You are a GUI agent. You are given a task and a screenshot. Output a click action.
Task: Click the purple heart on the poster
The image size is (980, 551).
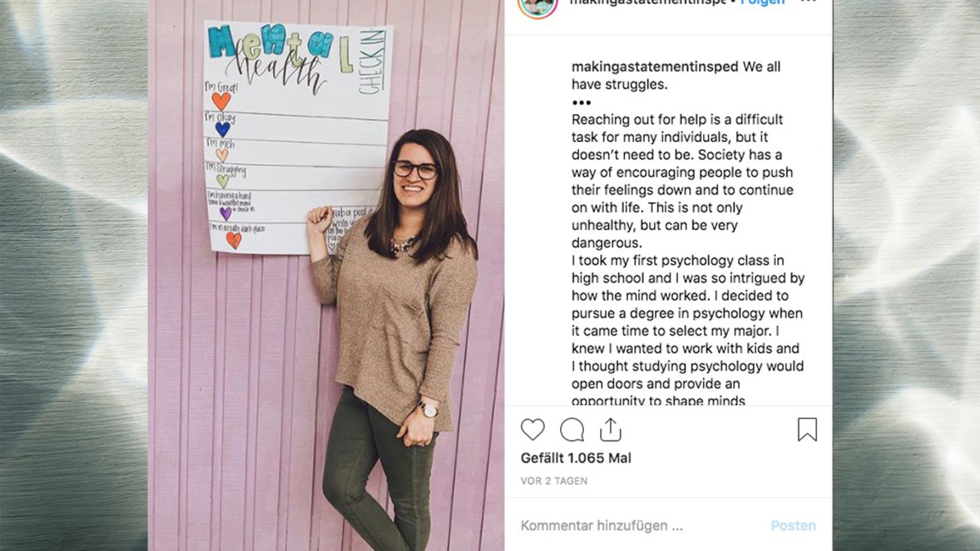tap(225, 214)
